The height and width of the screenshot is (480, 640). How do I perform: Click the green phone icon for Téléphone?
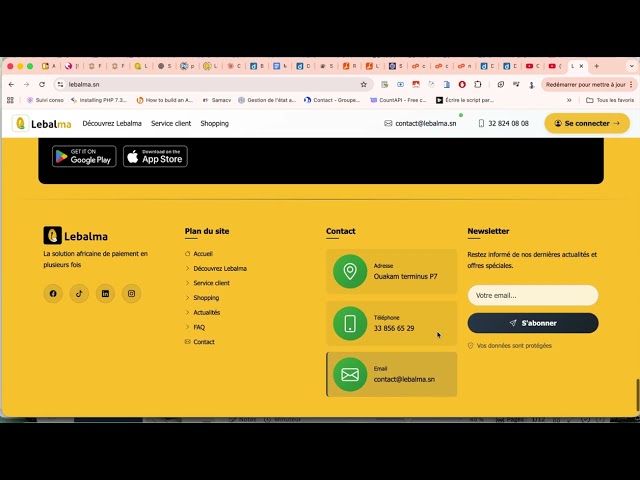[350, 323]
